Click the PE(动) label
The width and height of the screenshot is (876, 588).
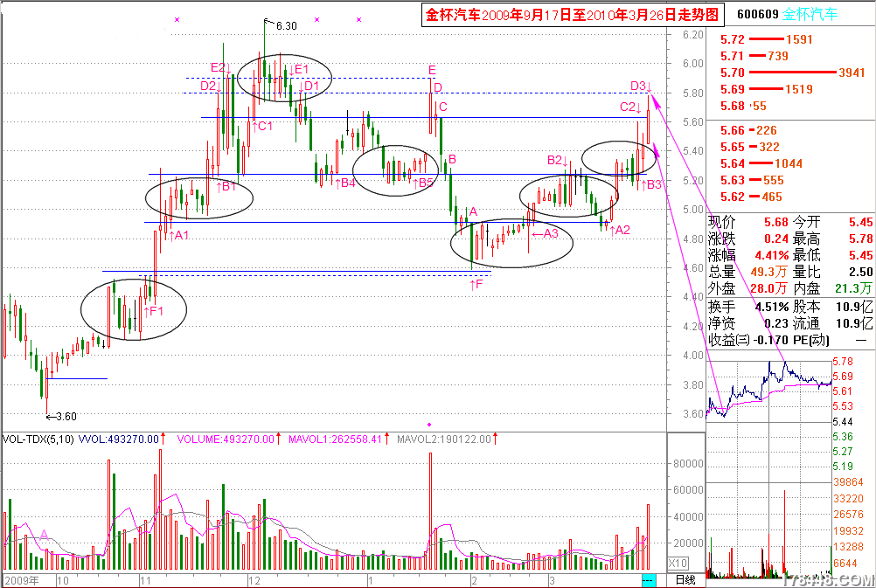[x=811, y=340]
